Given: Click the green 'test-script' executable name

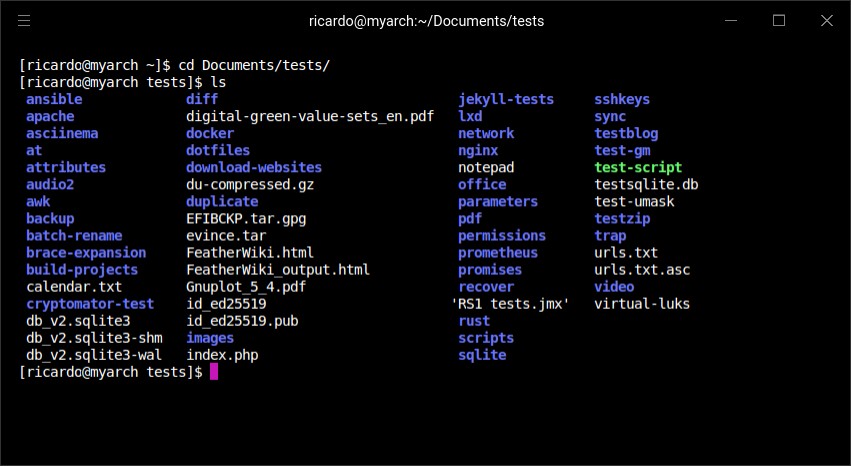Looking at the screenshot, I should 638,167.
